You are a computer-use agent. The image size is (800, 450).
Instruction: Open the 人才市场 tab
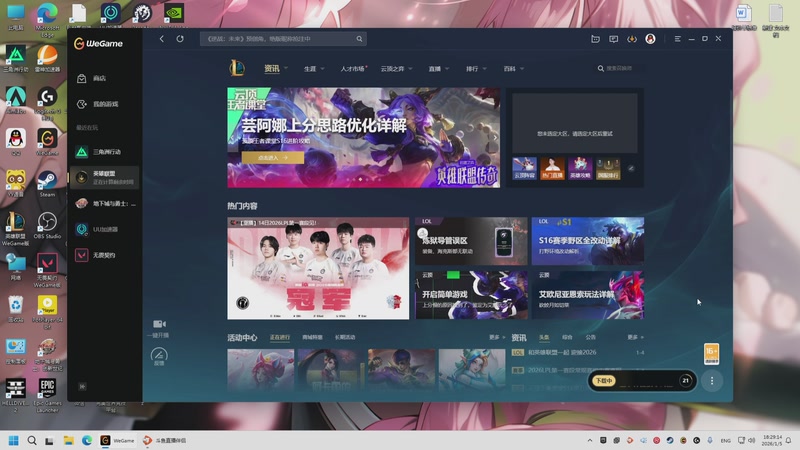tap(353, 68)
